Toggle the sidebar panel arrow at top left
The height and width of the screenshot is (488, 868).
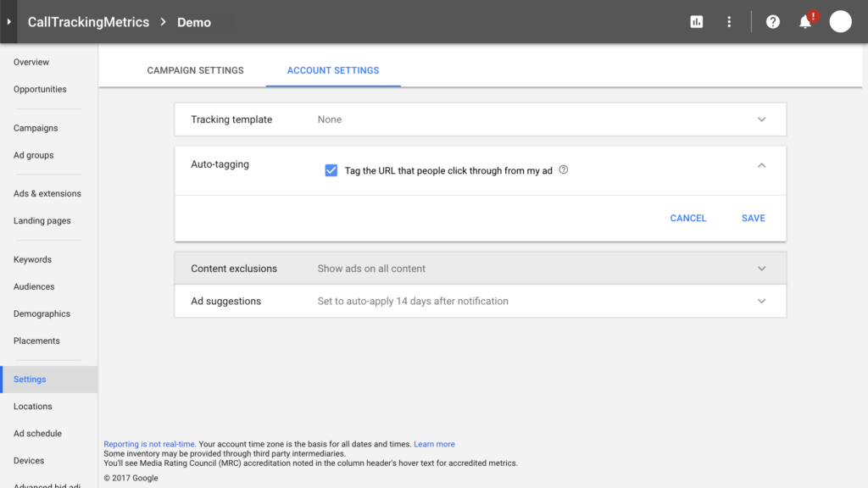9,22
